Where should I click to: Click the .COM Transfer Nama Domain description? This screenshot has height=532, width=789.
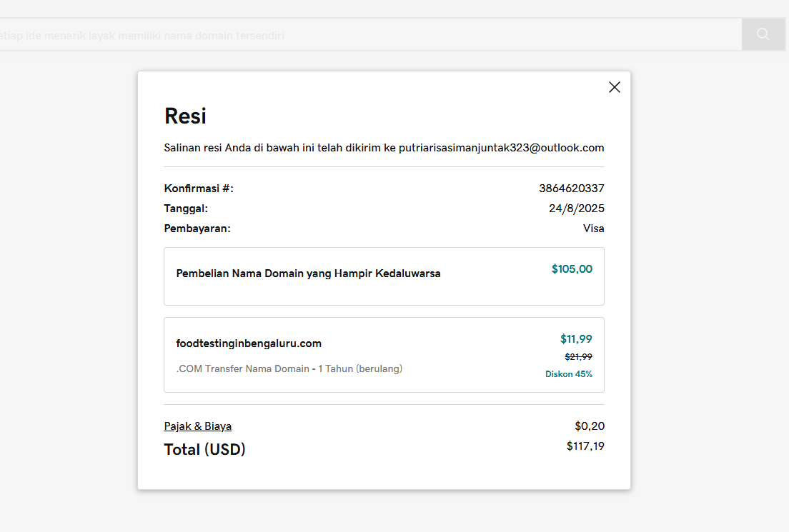point(289,369)
